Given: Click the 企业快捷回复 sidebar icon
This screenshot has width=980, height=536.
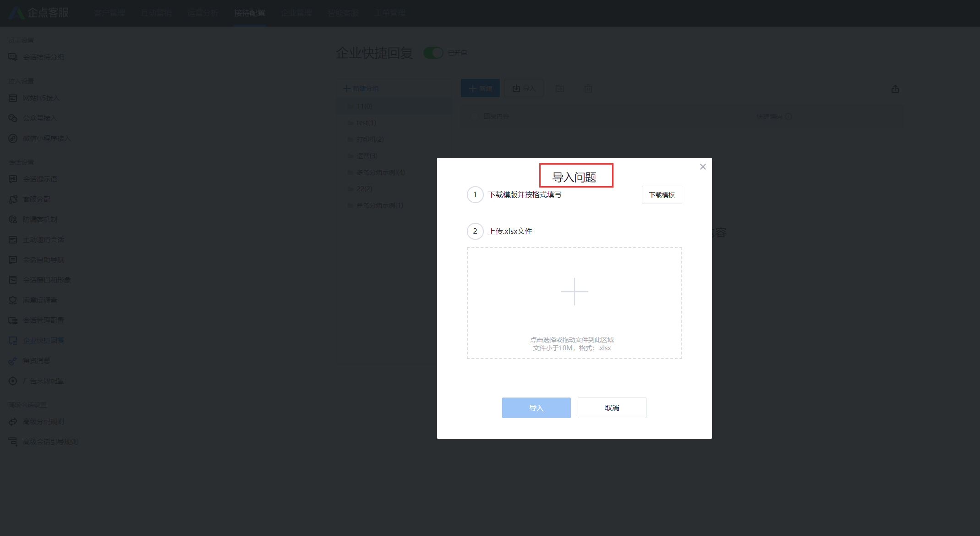Looking at the screenshot, I should [x=13, y=341].
